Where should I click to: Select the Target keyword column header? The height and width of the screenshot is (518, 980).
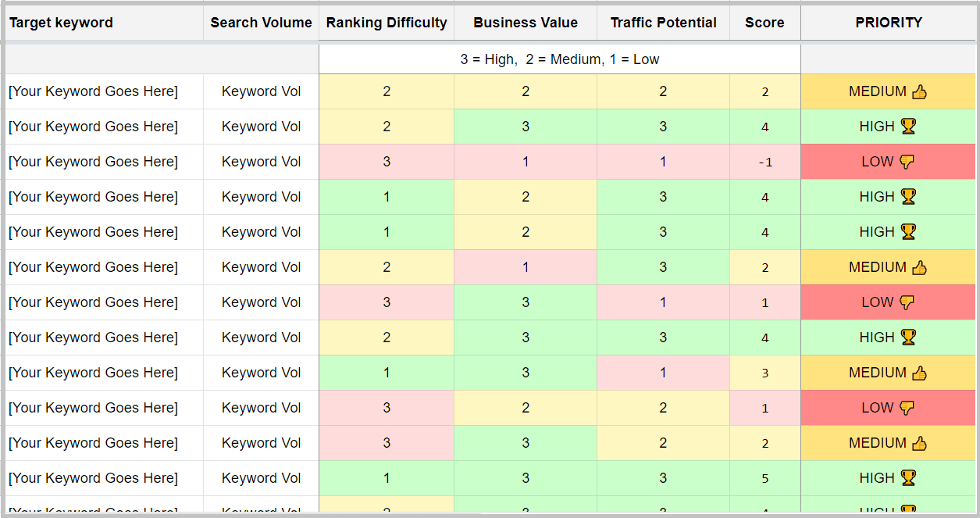click(x=104, y=23)
